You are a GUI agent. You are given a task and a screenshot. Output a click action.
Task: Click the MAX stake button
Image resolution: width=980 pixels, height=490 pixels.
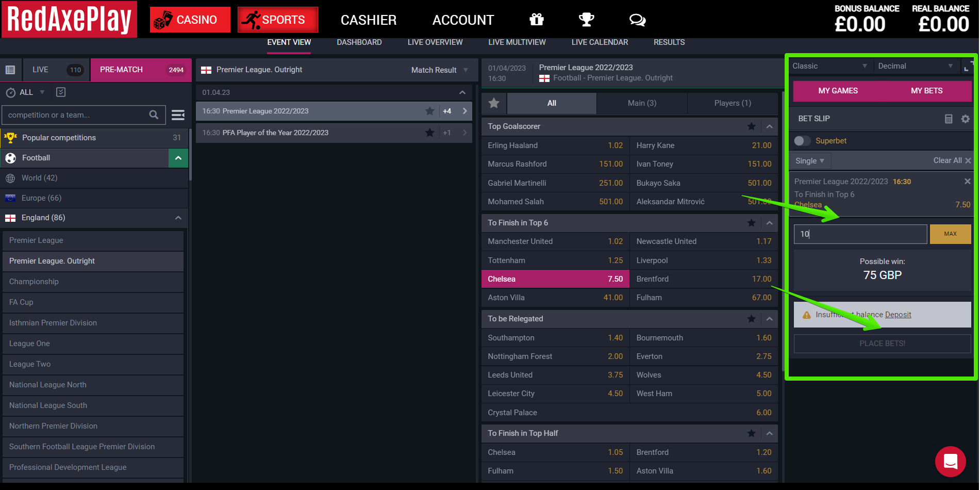coord(950,234)
